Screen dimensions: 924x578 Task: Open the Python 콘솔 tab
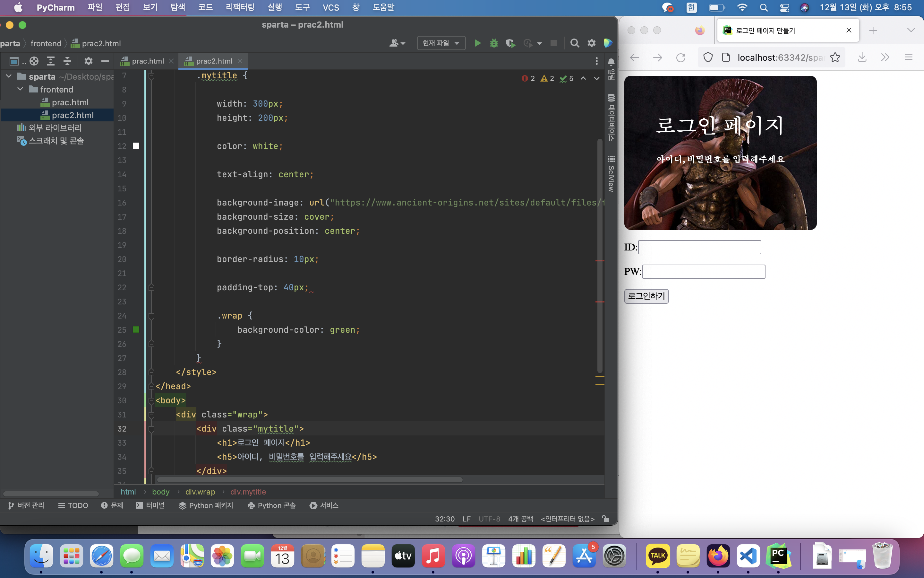click(271, 505)
